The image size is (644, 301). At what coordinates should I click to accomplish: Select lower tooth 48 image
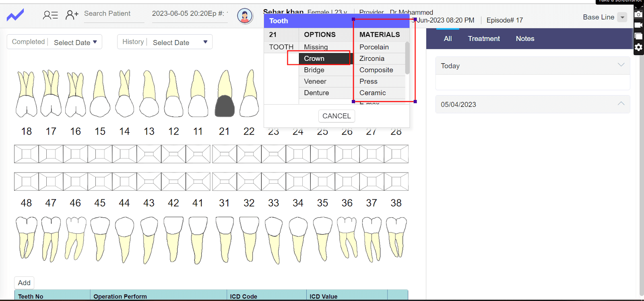point(26,238)
